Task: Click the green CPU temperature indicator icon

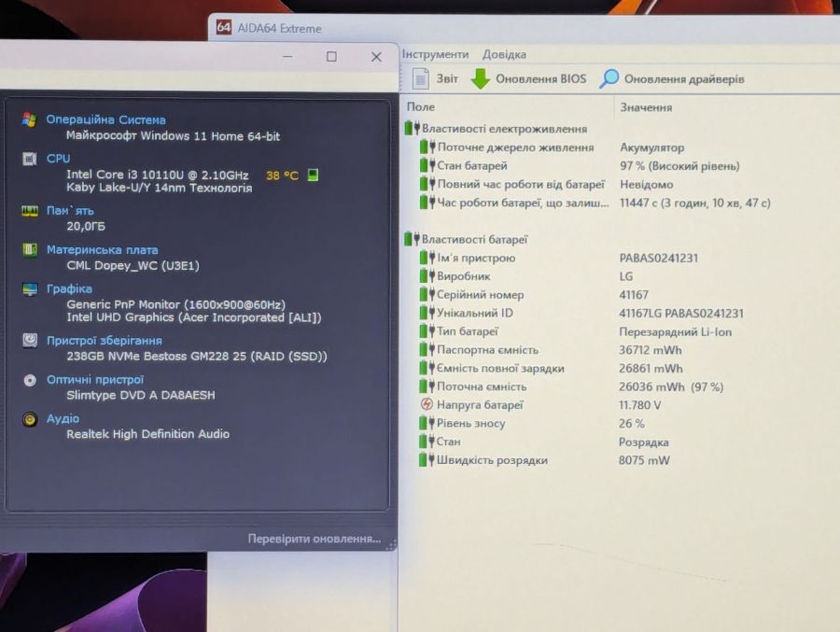Action: [x=313, y=175]
